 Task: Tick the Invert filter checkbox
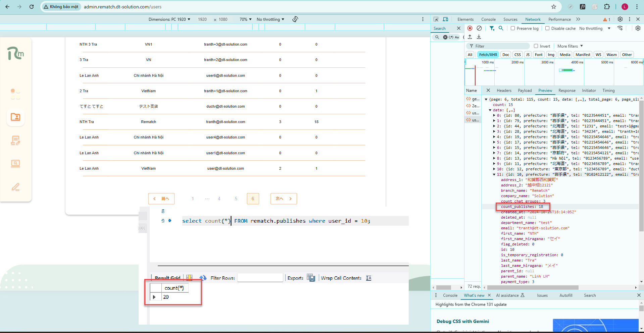(536, 46)
